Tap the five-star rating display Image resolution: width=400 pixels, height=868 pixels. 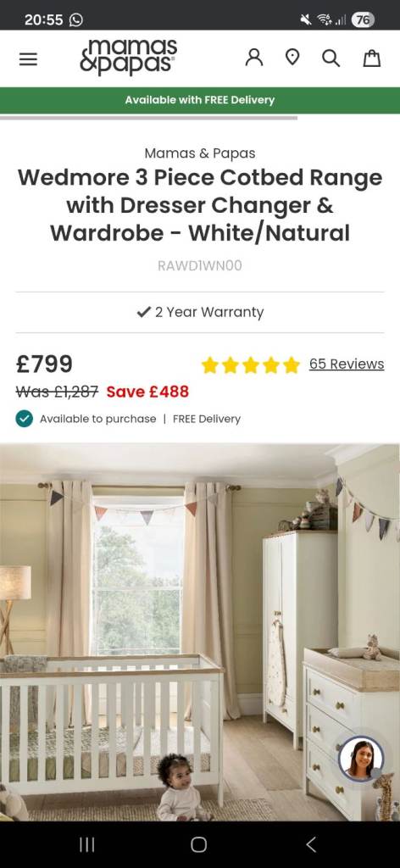tap(251, 364)
